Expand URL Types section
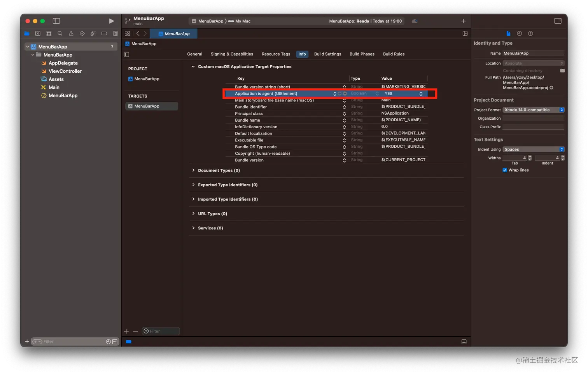This screenshot has height=374, width=588. 193,213
